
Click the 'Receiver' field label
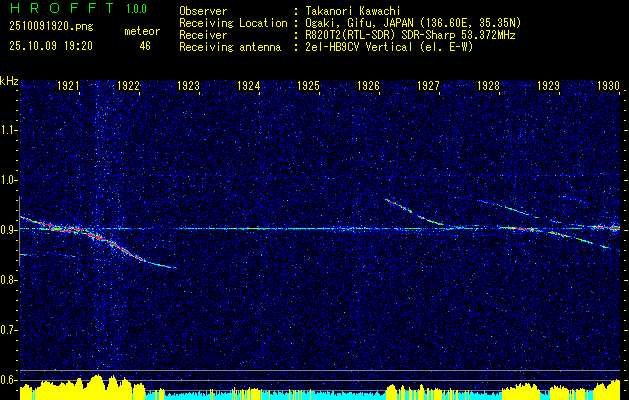pyautogui.click(x=203, y=35)
